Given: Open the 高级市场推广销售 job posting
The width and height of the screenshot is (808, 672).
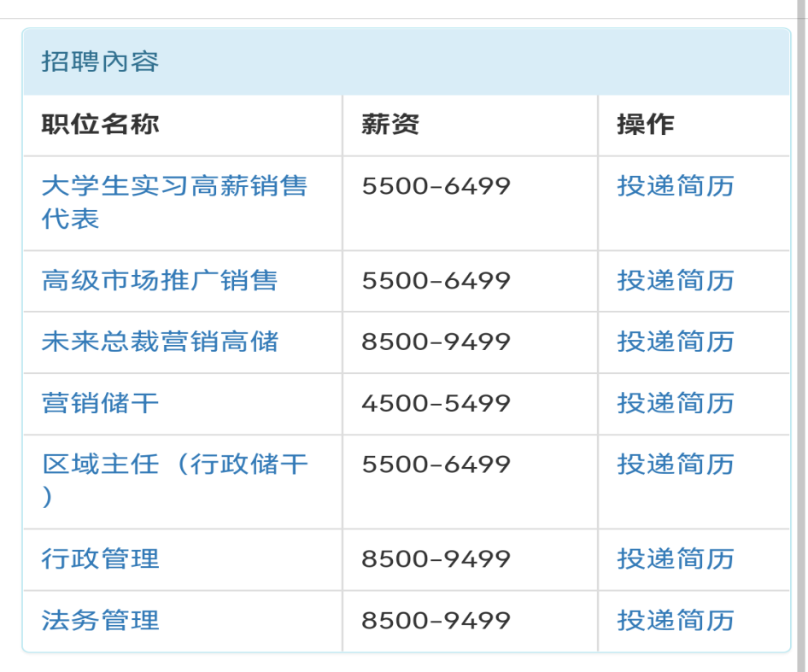Looking at the screenshot, I should pos(160,281).
